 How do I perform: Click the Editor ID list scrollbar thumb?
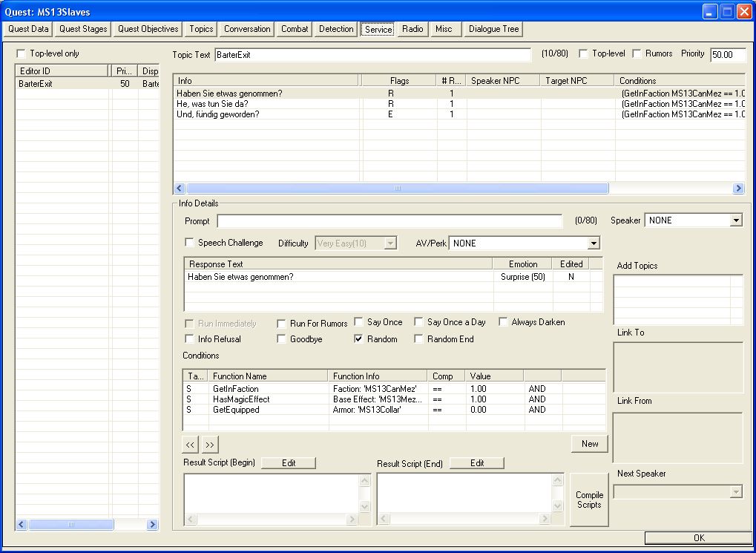(x=71, y=525)
